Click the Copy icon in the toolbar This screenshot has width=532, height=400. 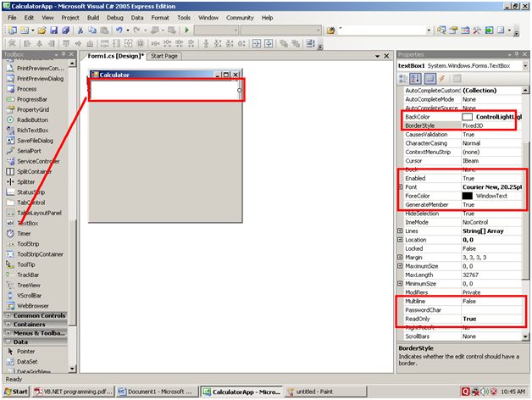point(92,31)
